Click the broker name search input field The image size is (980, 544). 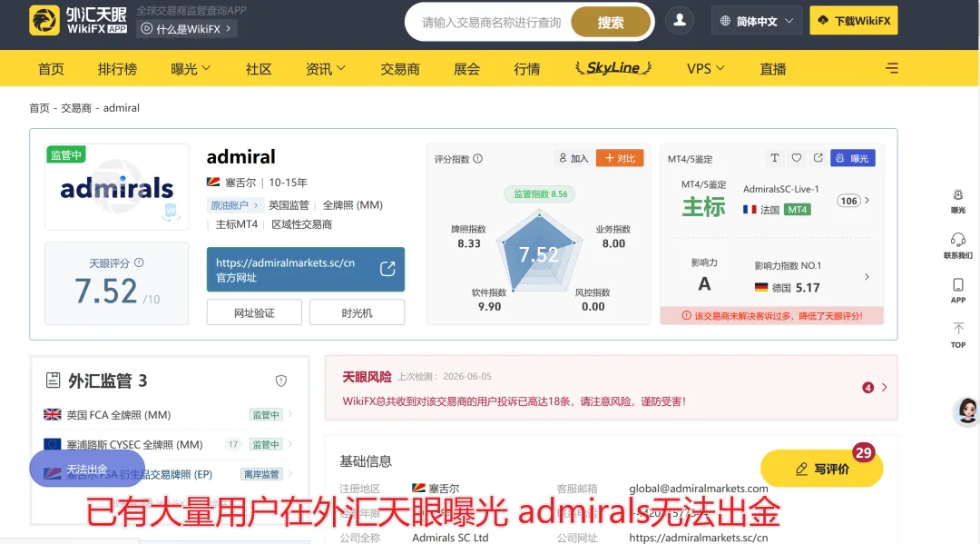491,23
